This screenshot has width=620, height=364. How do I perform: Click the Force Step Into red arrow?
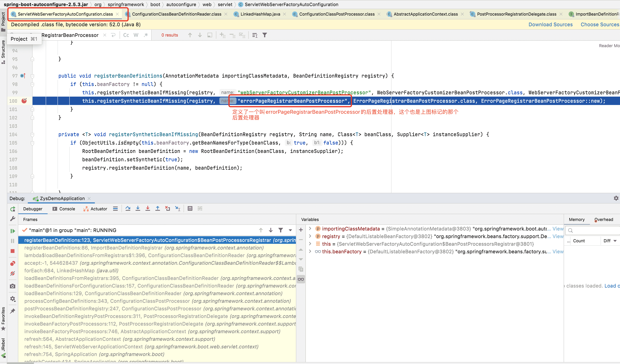[148, 208]
